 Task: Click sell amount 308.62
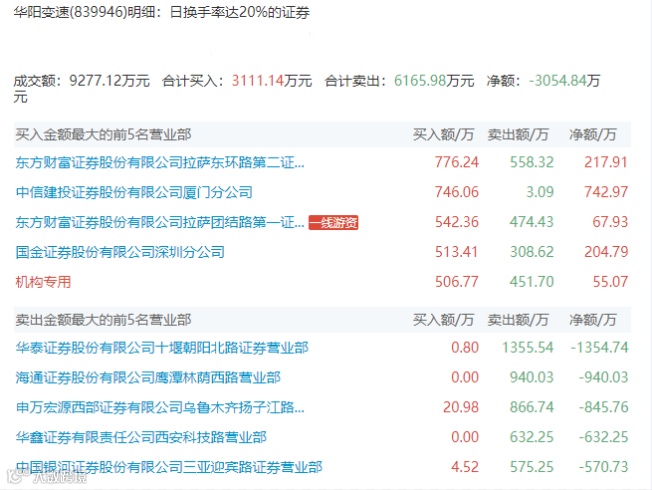coord(532,252)
